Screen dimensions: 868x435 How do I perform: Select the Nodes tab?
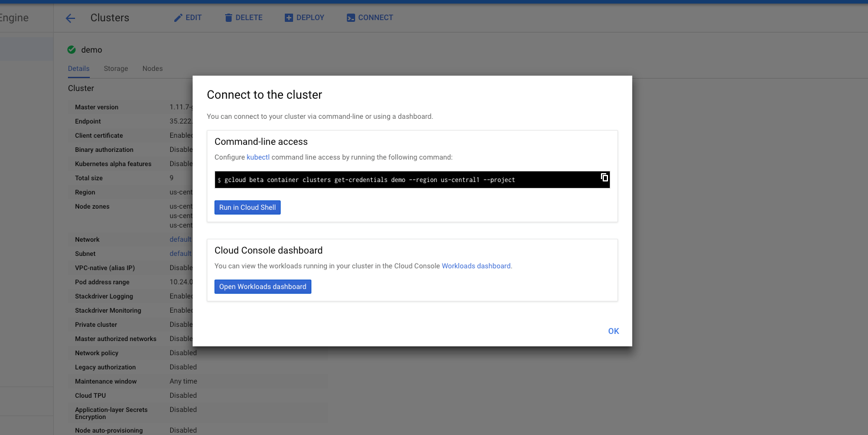(x=152, y=69)
